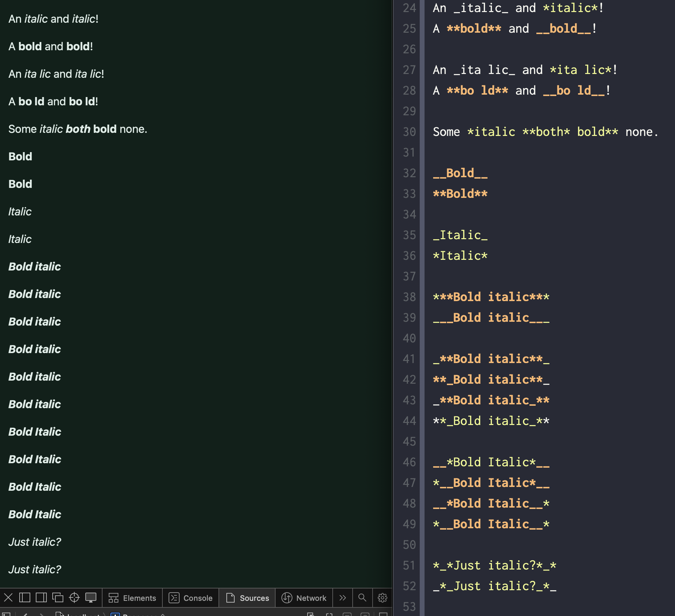Dock the inspector to the right side

41,598
